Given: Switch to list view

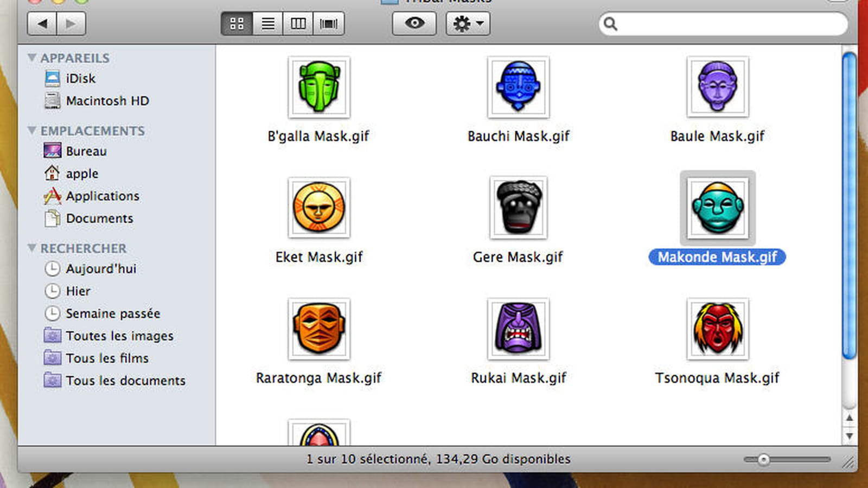Looking at the screenshot, I should [x=267, y=24].
